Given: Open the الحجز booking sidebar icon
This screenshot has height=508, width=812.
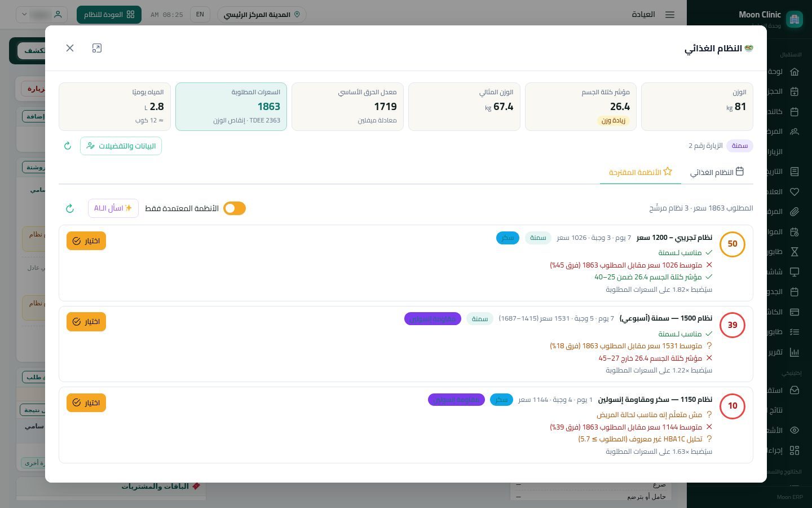Looking at the screenshot, I should [795, 91].
